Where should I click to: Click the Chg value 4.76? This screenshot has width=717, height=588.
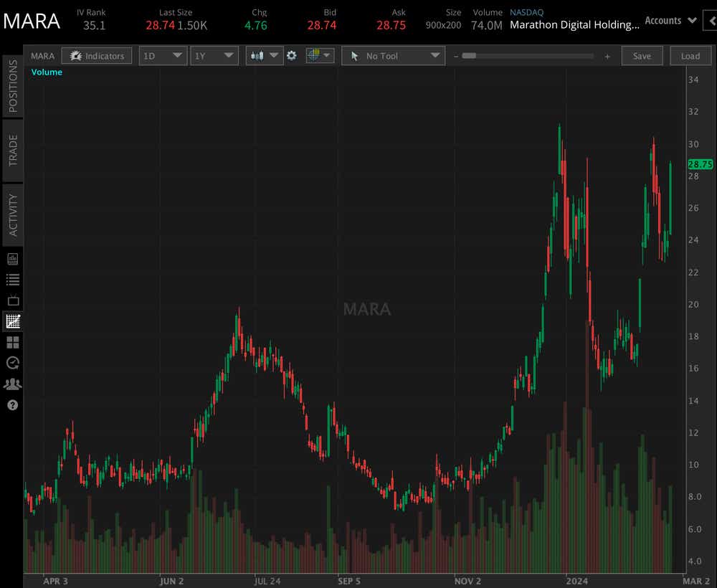tap(256, 26)
